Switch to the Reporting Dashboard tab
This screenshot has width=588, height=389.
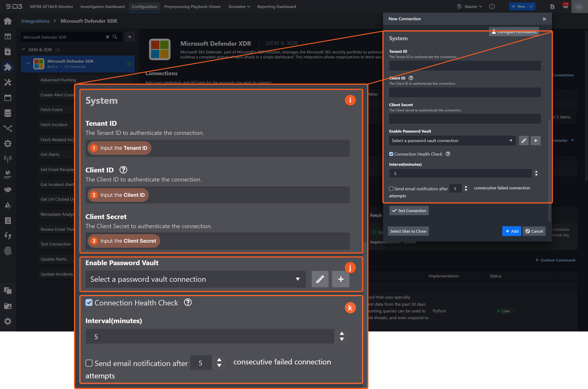277,6
